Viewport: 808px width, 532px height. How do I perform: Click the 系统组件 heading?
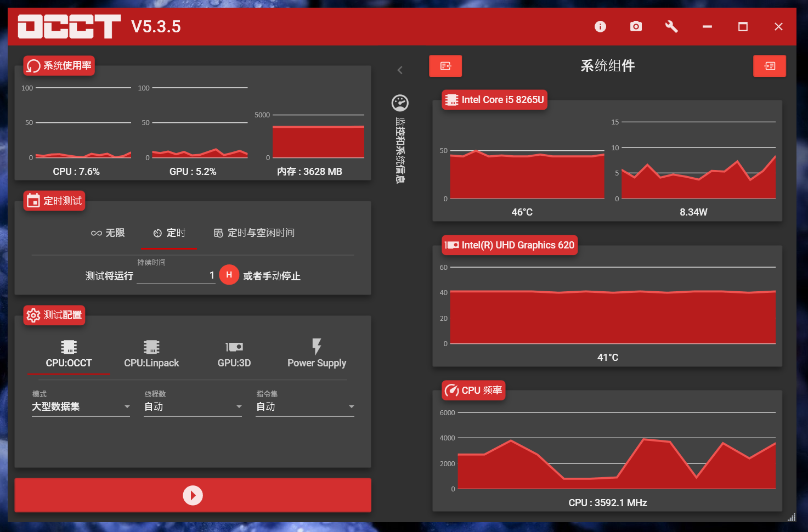pos(608,66)
